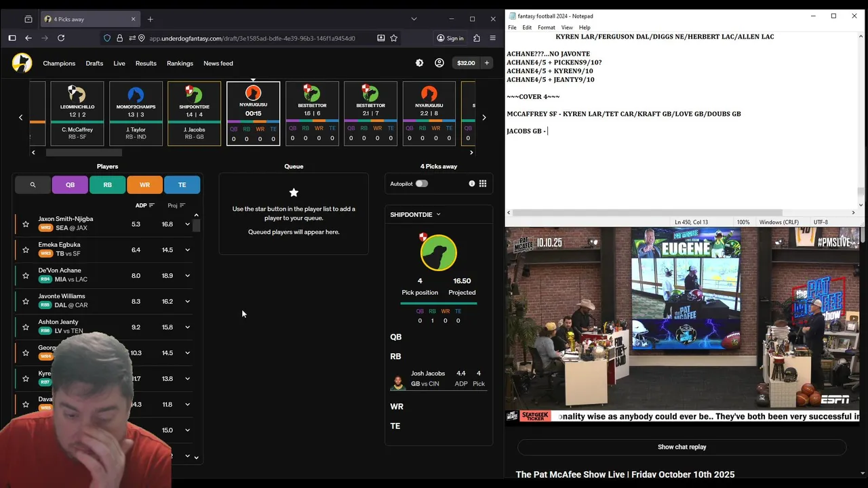
Task: Open the browser extensions icon
Action: 477,38
